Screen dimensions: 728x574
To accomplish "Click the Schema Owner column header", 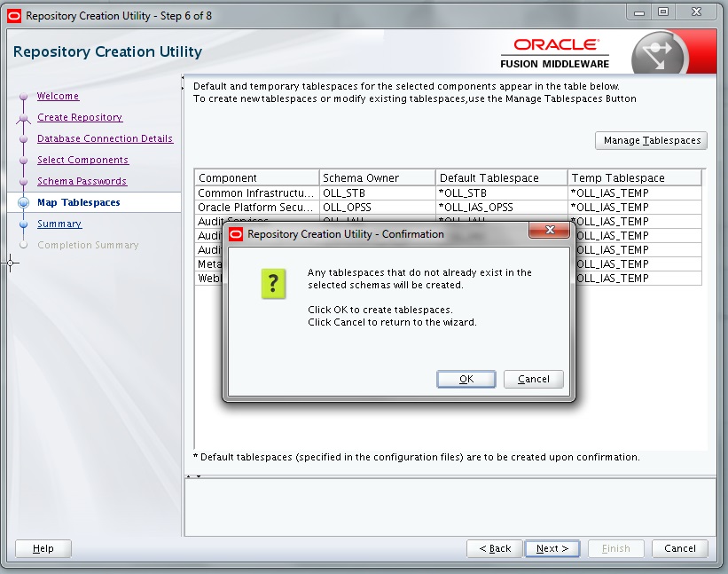I will pos(377,177).
